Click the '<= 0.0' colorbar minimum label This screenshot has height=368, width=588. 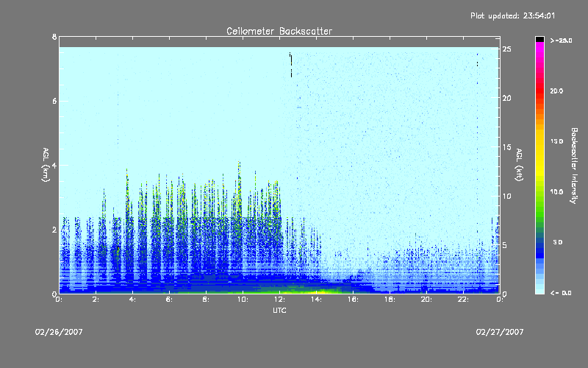pos(561,293)
